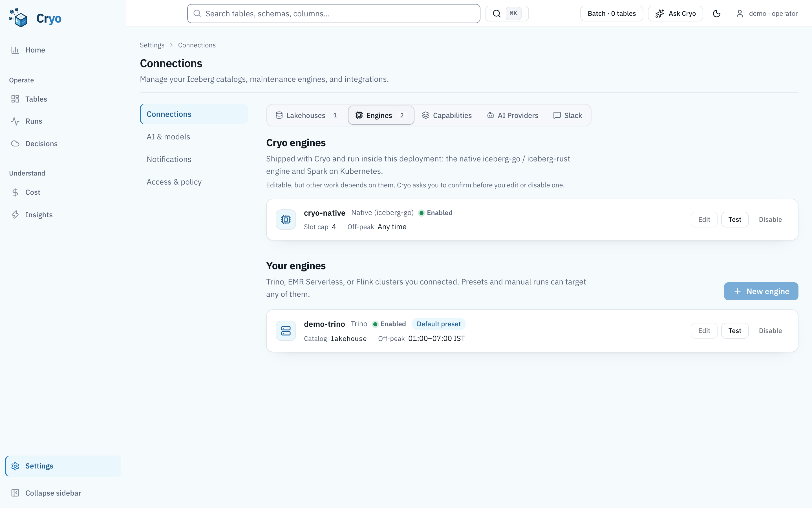Select Connections settings section
Viewport: 812px width, 508px height.
(x=194, y=114)
